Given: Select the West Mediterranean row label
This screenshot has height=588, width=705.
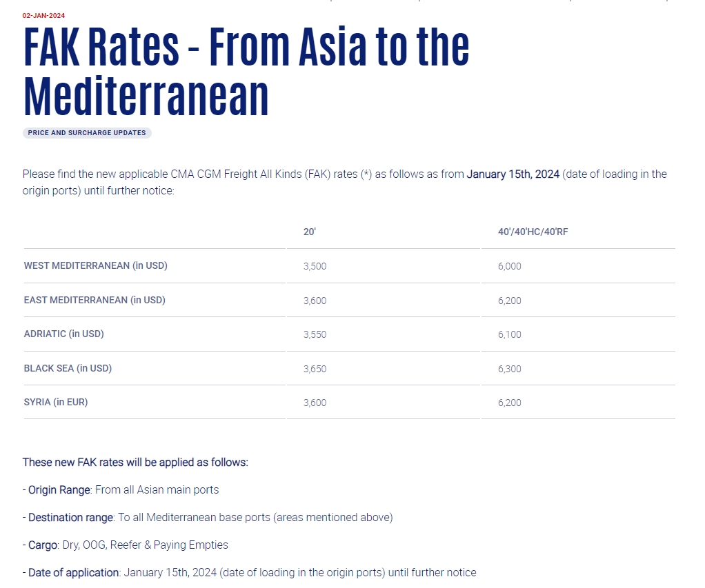Looking at the screenshot, I should point(95,265).
